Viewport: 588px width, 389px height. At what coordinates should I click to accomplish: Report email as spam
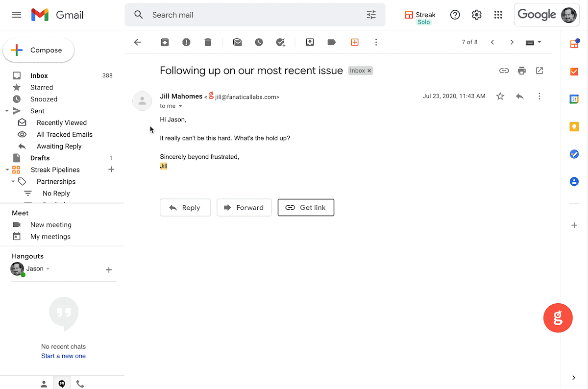pos(186,42)
